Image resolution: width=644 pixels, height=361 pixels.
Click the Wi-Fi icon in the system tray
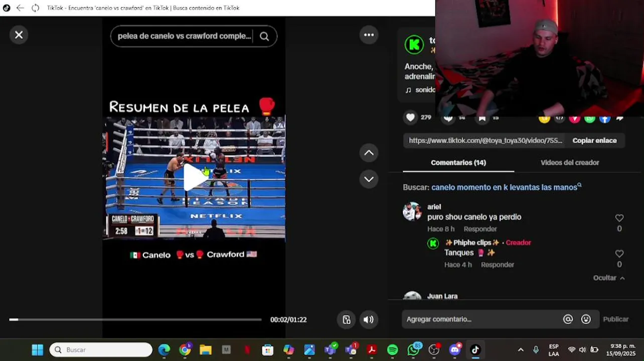click(x=571, y=349)
